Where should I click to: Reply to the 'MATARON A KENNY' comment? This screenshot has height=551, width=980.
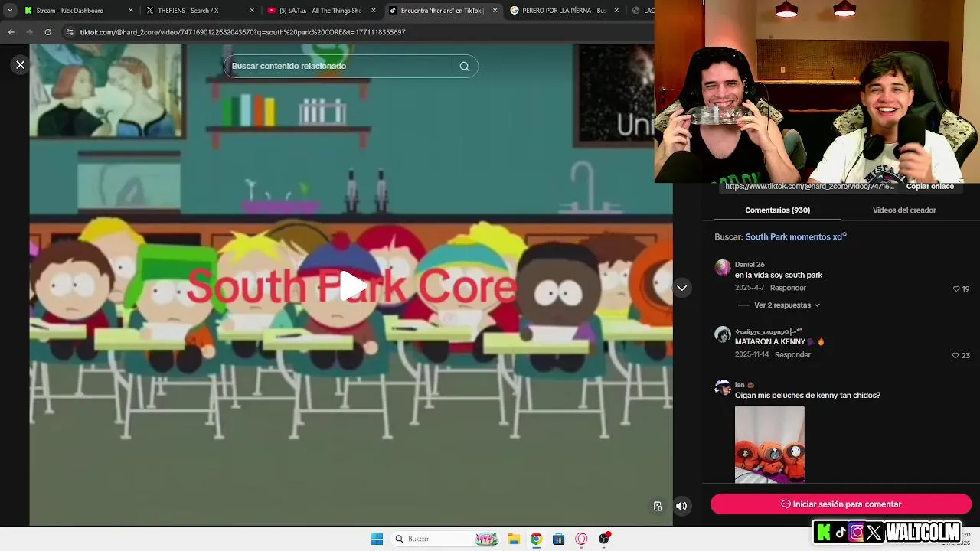792,354
